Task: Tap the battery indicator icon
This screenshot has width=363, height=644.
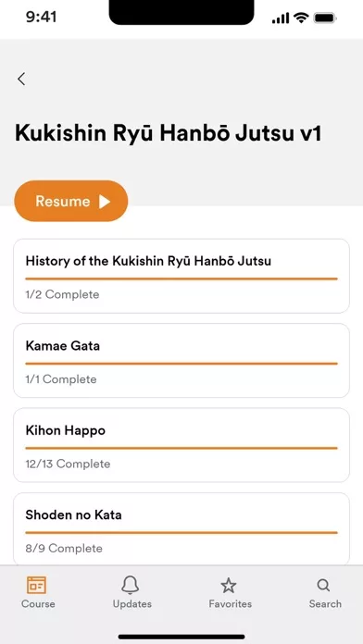Action: tap(325, 19)
